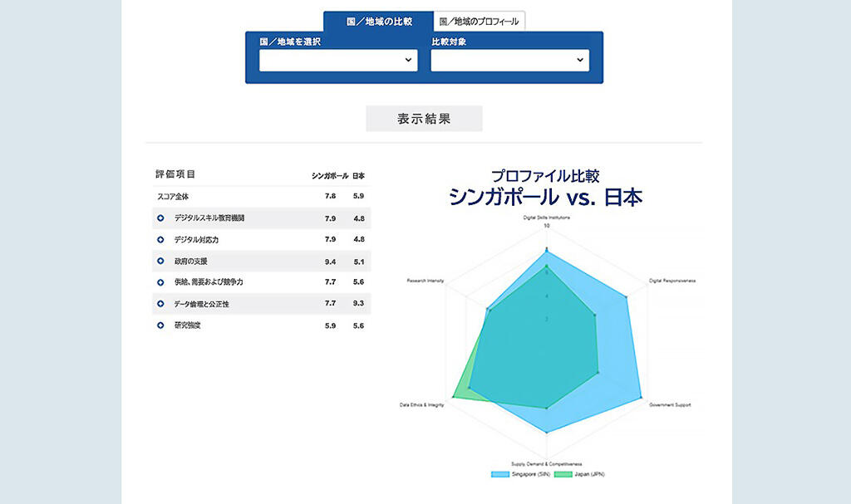Open details for 供給、需要および競争力 plus icon
This screenshot has height=504, width=851.
click(160, 282)
